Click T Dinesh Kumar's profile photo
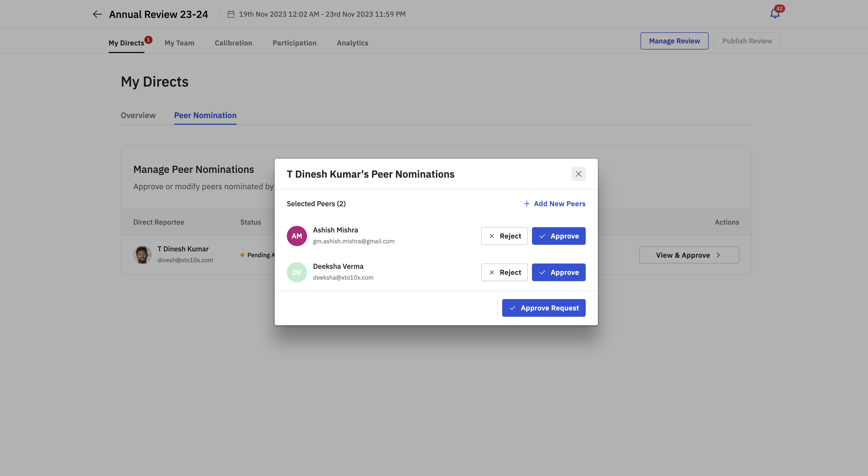 click(142, 255)
